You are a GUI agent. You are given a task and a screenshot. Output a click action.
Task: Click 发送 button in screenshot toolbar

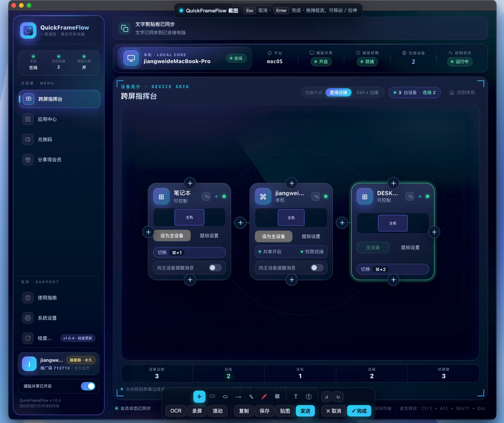[x=305, y=411]
